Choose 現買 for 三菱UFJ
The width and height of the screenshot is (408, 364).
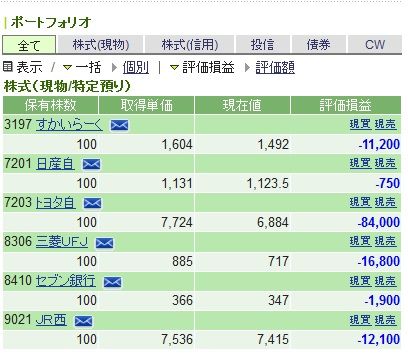click(360, 241)
